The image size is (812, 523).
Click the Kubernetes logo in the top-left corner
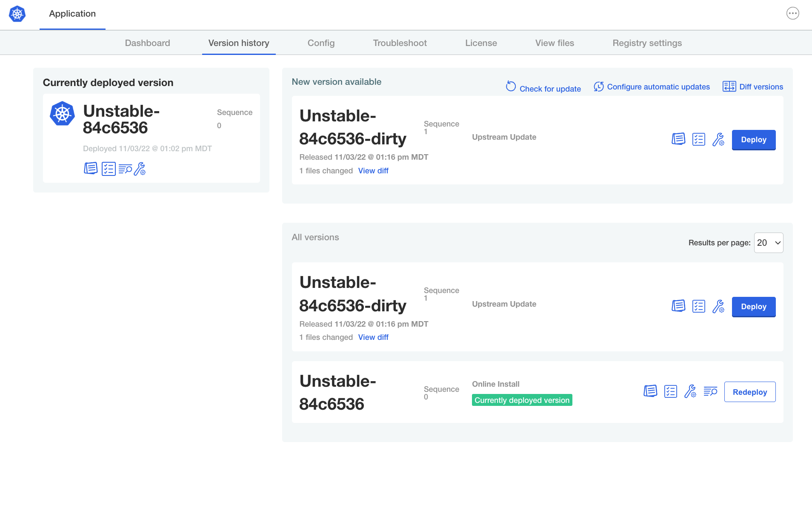pos(17,14)
